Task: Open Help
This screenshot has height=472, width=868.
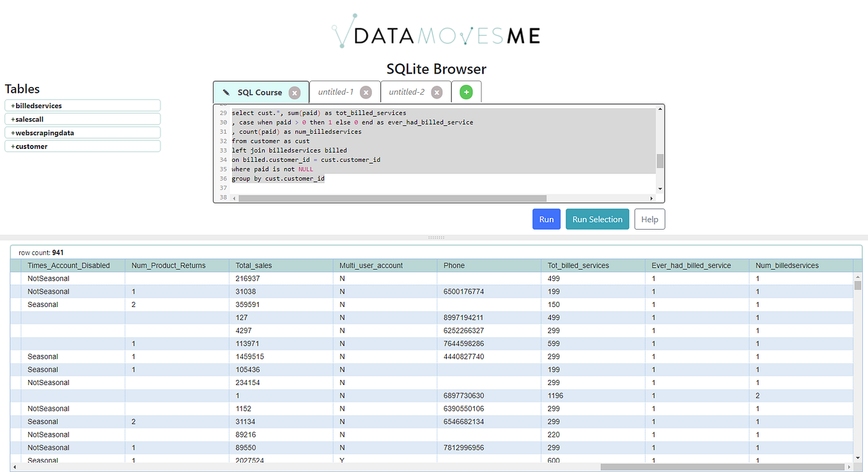Action: click(x=649, y=219)
